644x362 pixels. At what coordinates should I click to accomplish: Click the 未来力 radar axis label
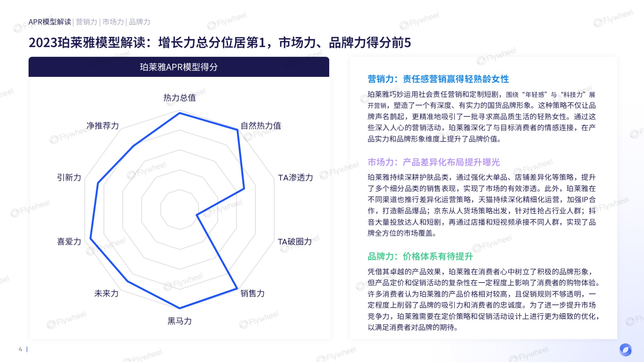(106, 293)
